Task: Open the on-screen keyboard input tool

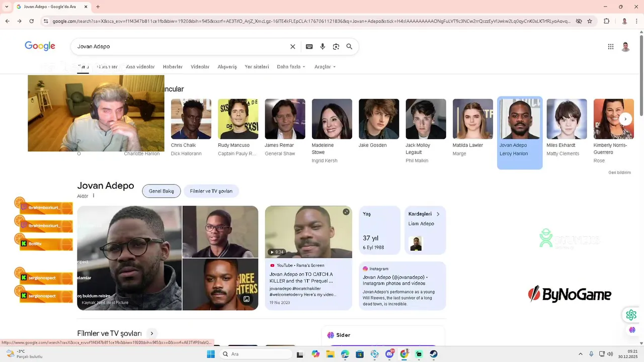Action: [x=309, y=46]
